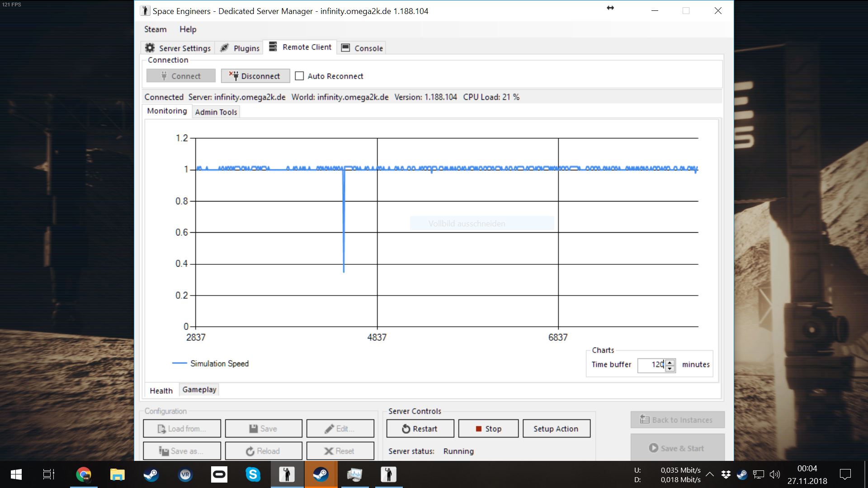Open the Steam menu
Image resolution: width=868 pixels, height=488 pixels.
(x=155, y=29)
